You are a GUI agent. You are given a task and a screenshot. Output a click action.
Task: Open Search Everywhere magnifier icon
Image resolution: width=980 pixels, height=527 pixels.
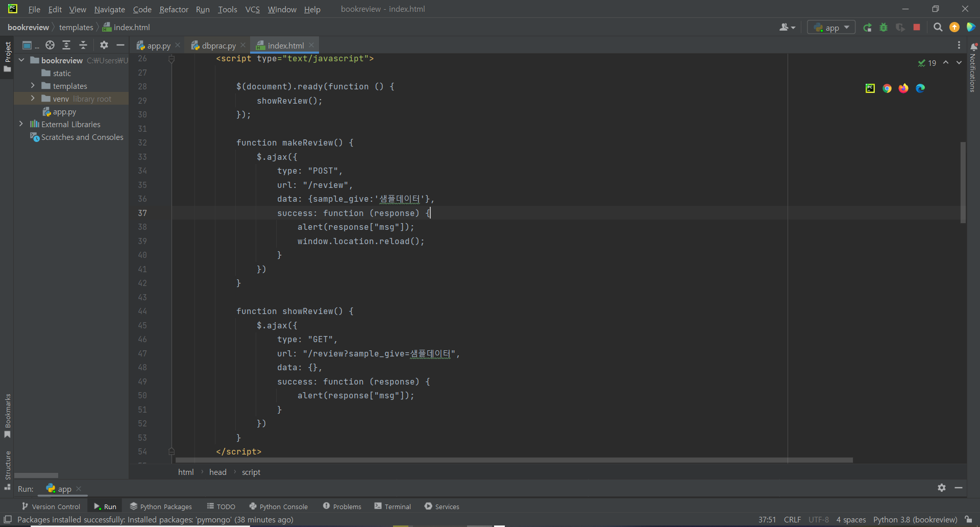coord(938,28)
